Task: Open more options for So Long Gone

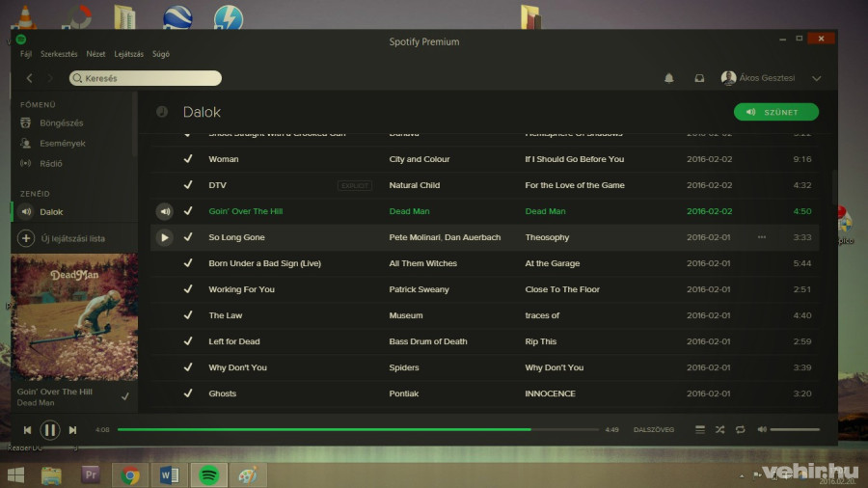Action: point(762,237)
